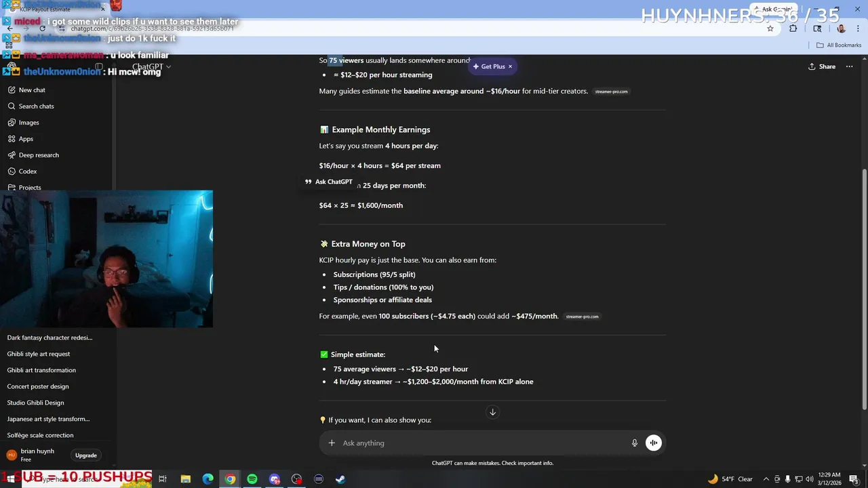Open Ghibli art transformation chat
This screenshot has height=488, width=868.
[41, 370]
